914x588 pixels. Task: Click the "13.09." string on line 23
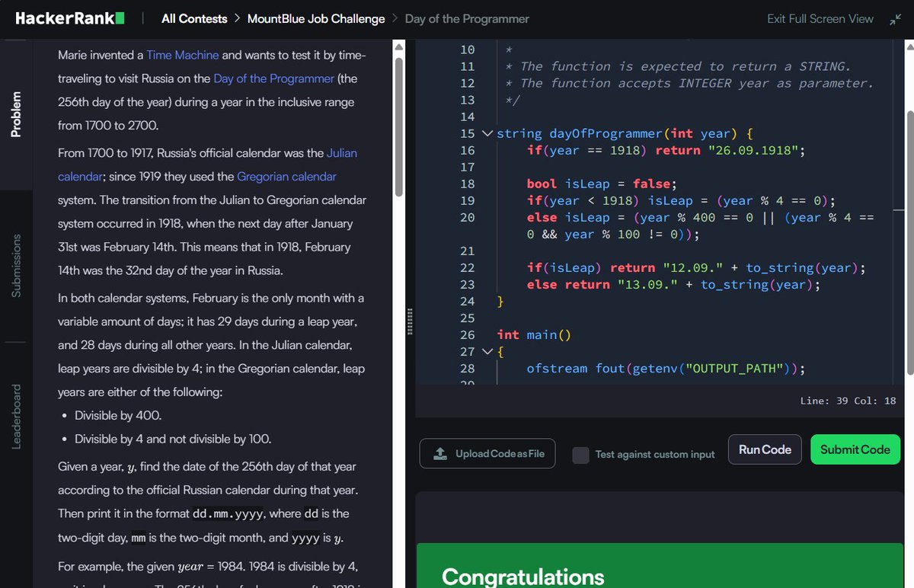coord(647,284)
